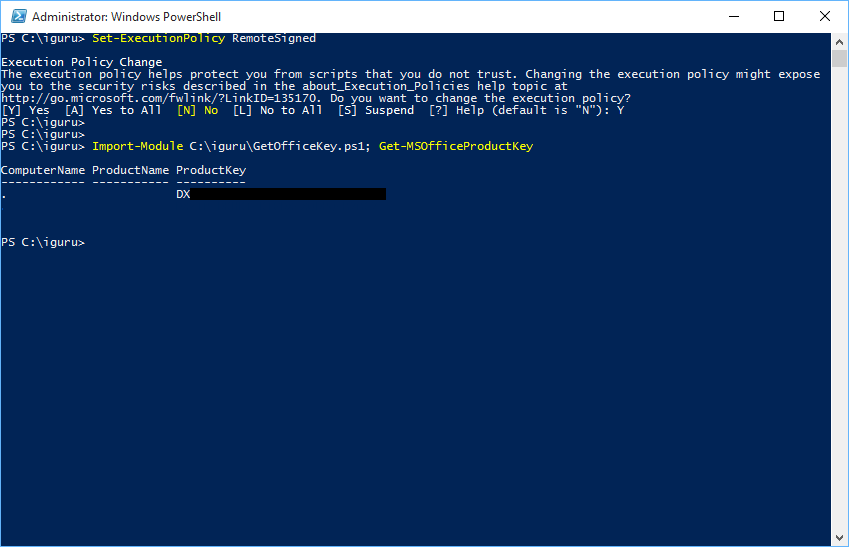Click the RemoteSigned argument
849x547 pixels.
(x=274, y=38)
